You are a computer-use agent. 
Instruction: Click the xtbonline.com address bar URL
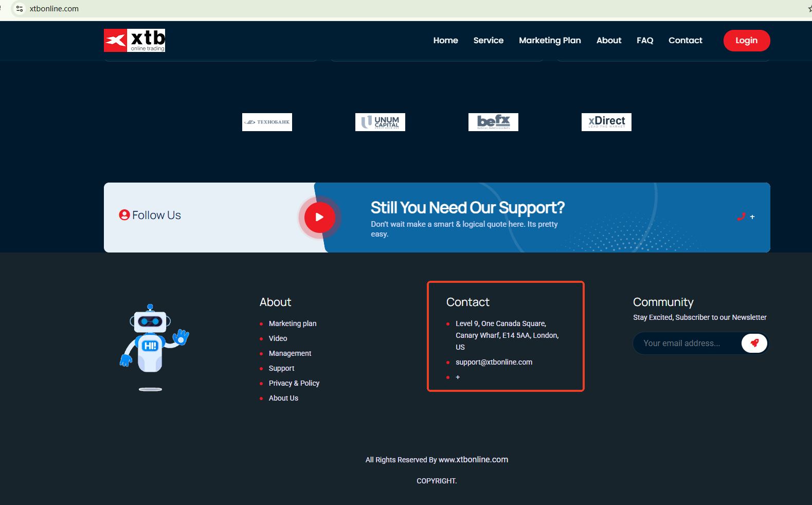(54, 9)
